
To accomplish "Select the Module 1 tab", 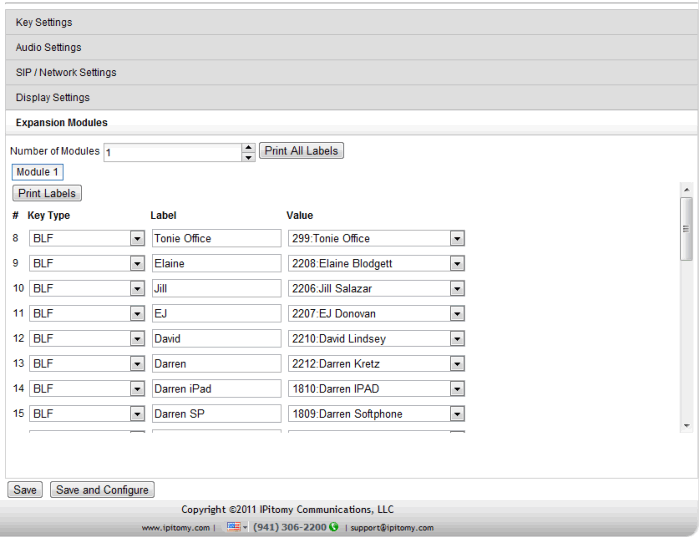I will [38, 172].
